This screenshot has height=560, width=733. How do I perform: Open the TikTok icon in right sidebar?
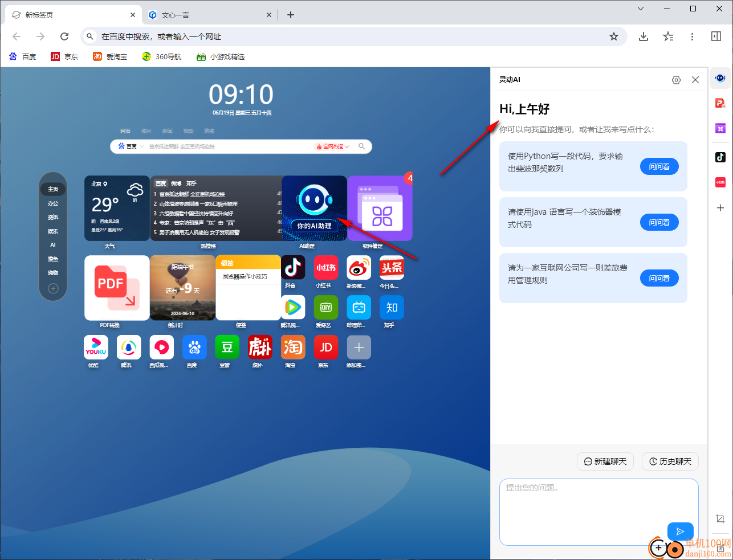click(x=720, y=157)
